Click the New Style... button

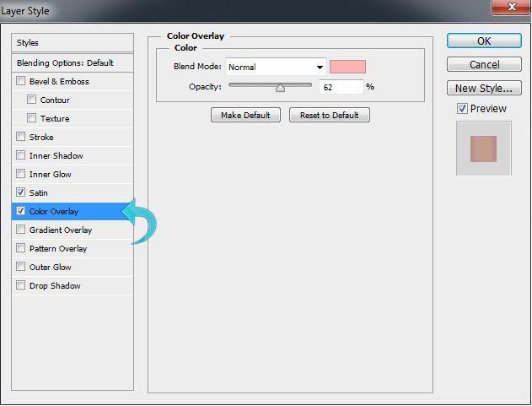(484, 89)
